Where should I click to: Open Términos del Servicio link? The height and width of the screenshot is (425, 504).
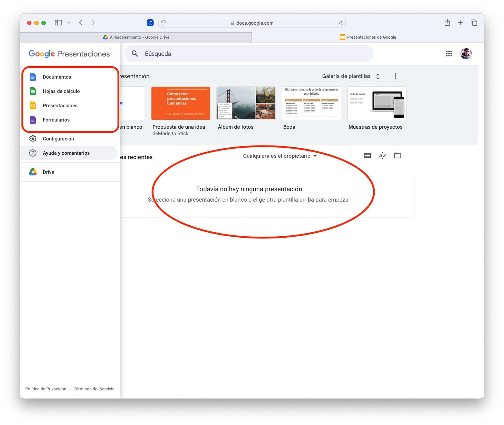click(94, 389)
